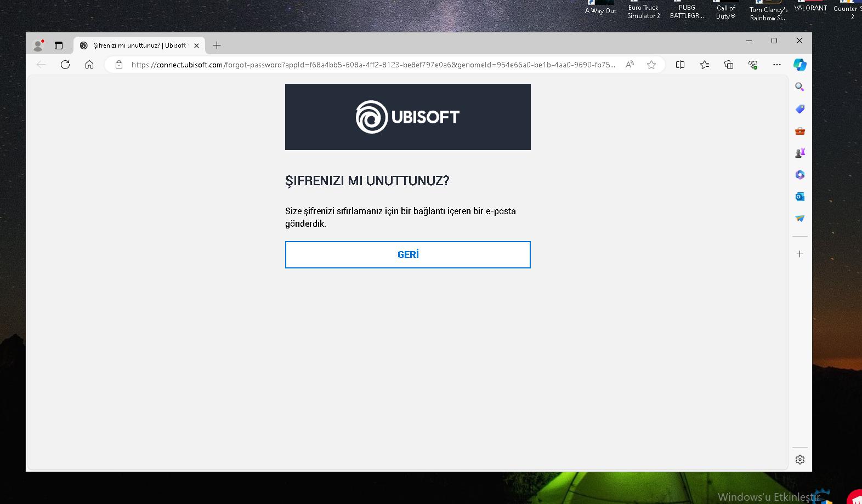Open Edge Settings and more menu
This screenshot has height=504, width=862.
pyautogui.click(x=777, y=65)
